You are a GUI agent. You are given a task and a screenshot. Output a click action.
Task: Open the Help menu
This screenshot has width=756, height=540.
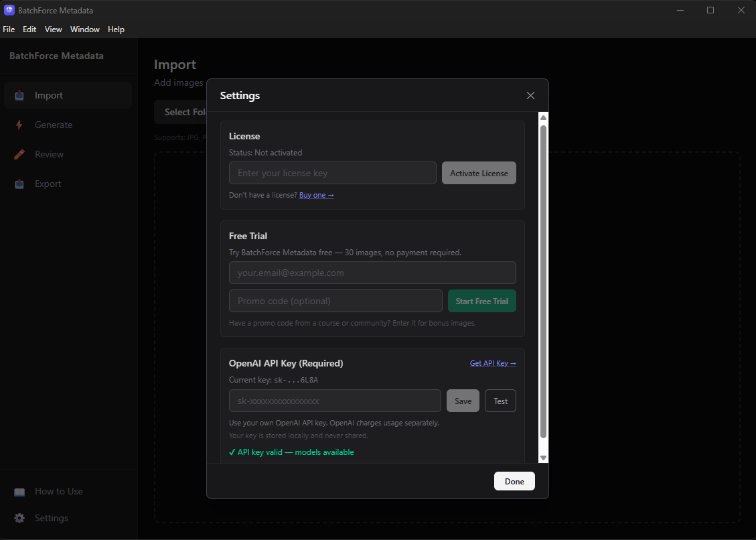pos(116,29)
